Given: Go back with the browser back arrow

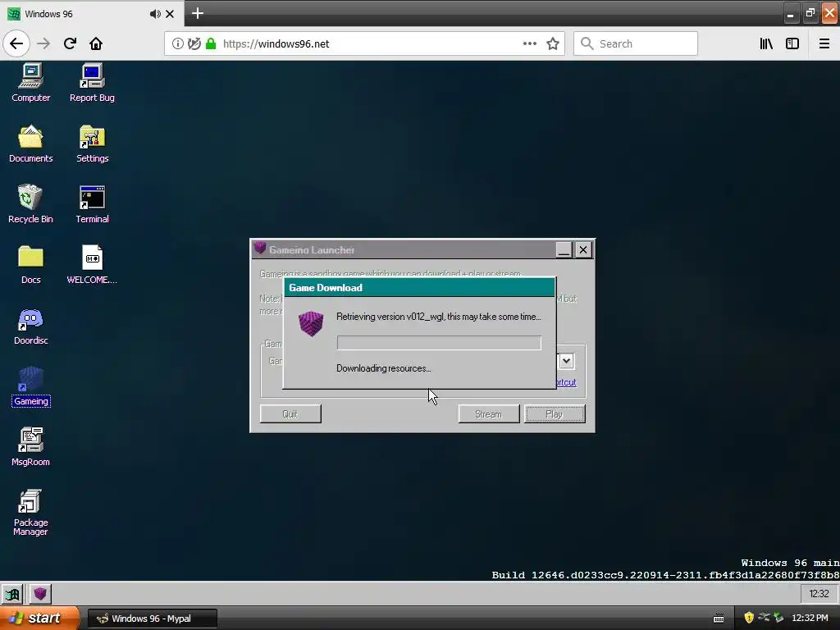Looking at the screenshot, I should click(x=16, y=43).
